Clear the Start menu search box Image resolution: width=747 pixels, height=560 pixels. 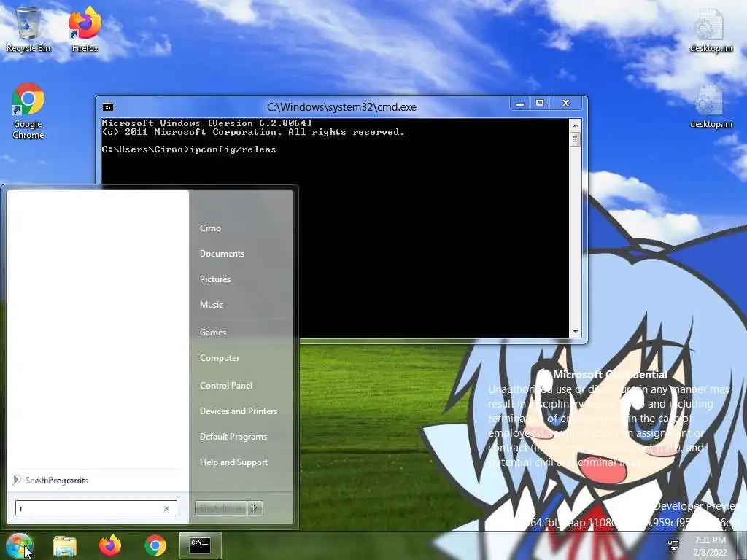[x=167, y=508]
